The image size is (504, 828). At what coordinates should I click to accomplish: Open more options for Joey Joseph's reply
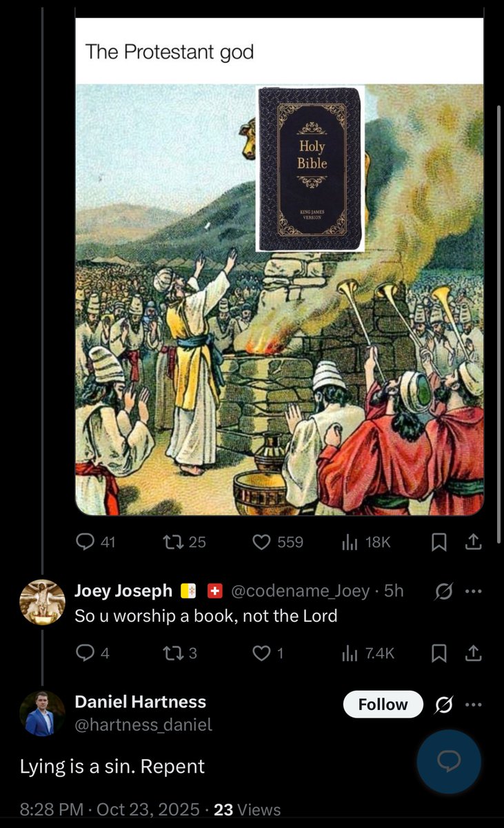tap(473, 591)
